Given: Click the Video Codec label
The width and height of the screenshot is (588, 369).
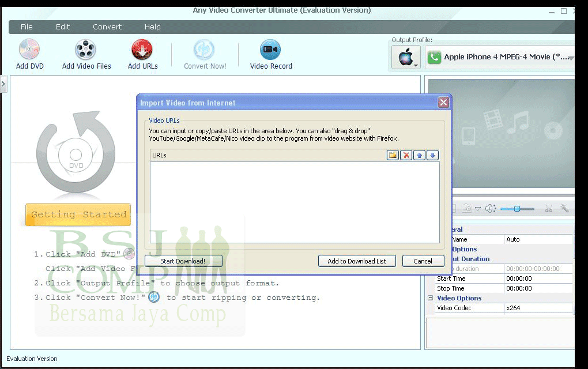Looking at the screenshot, I should (x=454, y=308).
